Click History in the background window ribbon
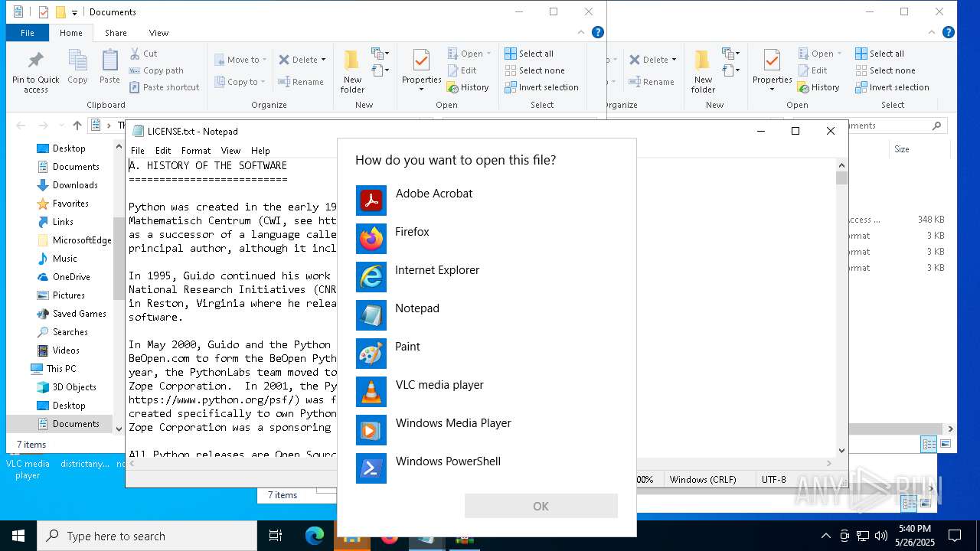This screenshot has height=551, width=980. 818,87
